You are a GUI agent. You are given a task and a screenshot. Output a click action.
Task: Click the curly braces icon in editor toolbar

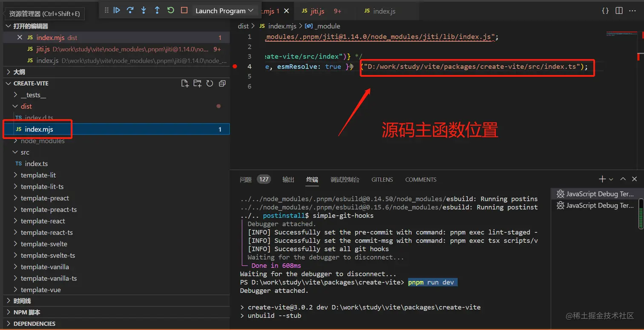point(605,11)
